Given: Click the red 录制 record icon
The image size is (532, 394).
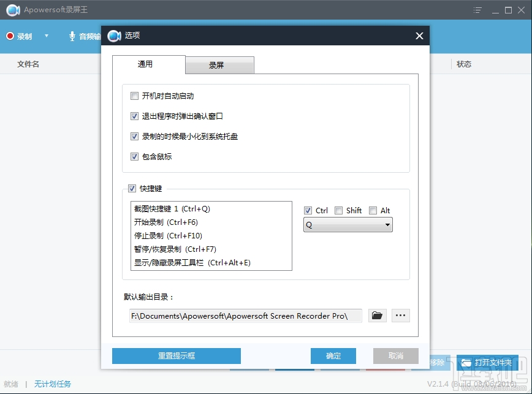Looking at the screenshot, I should (10, 37).
